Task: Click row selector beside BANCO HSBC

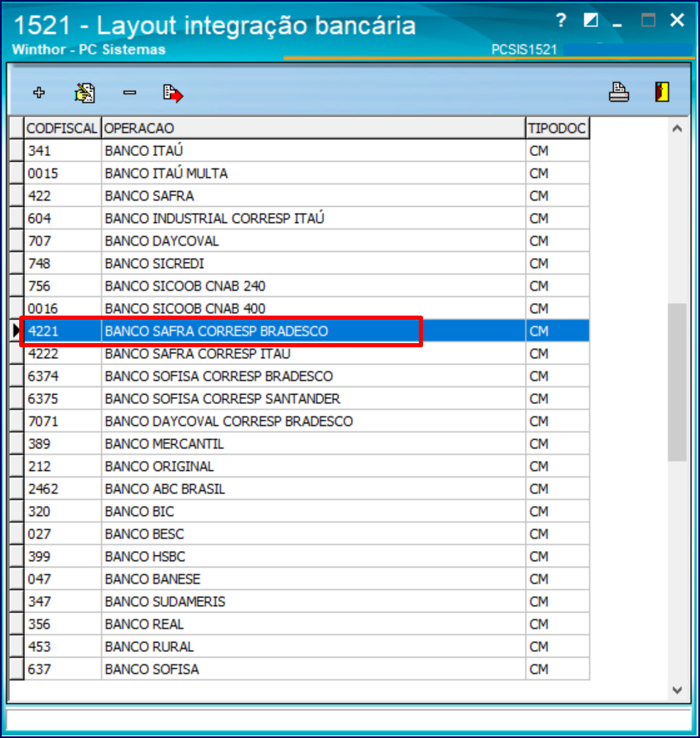Action: (x=17, y=556)
